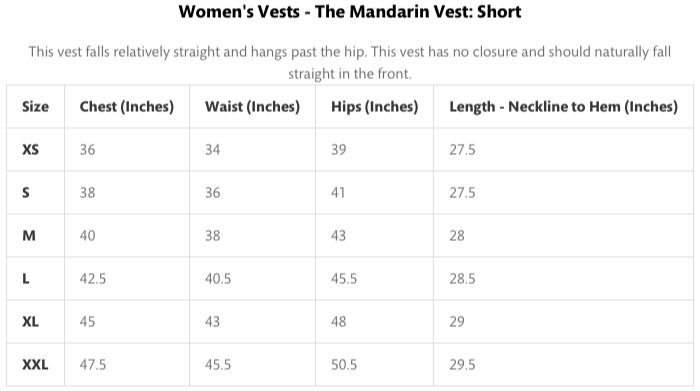Select the S hips value 41

point(338,193)
